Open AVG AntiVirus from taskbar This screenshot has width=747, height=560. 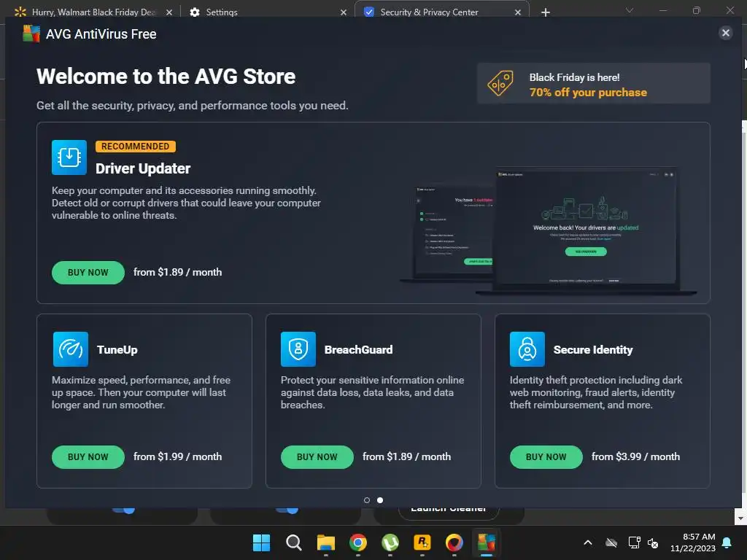(x=487, y=542)
